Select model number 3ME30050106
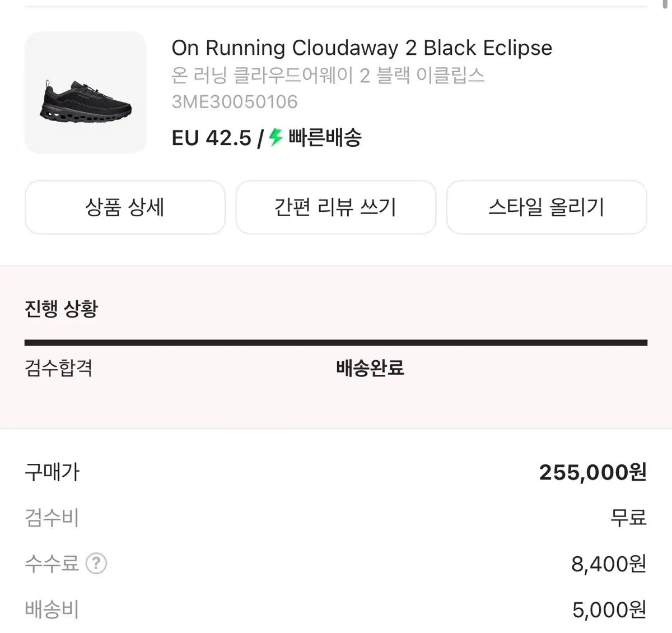This screenshot has width=672, height=633. [235, 102]
